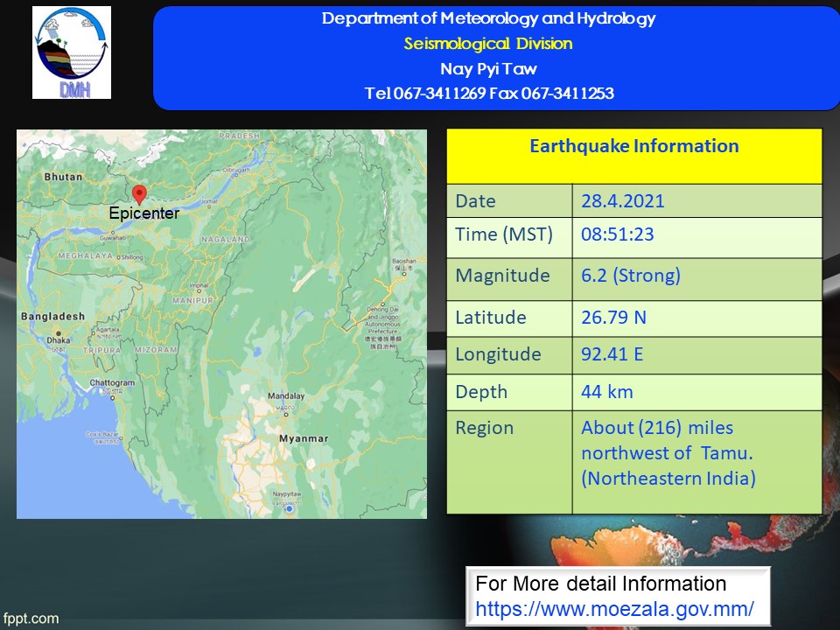Screen dimensions: 840x630
Task: Click the "Nay Pyi Taw" header line
Action: (x=488, y=69)
